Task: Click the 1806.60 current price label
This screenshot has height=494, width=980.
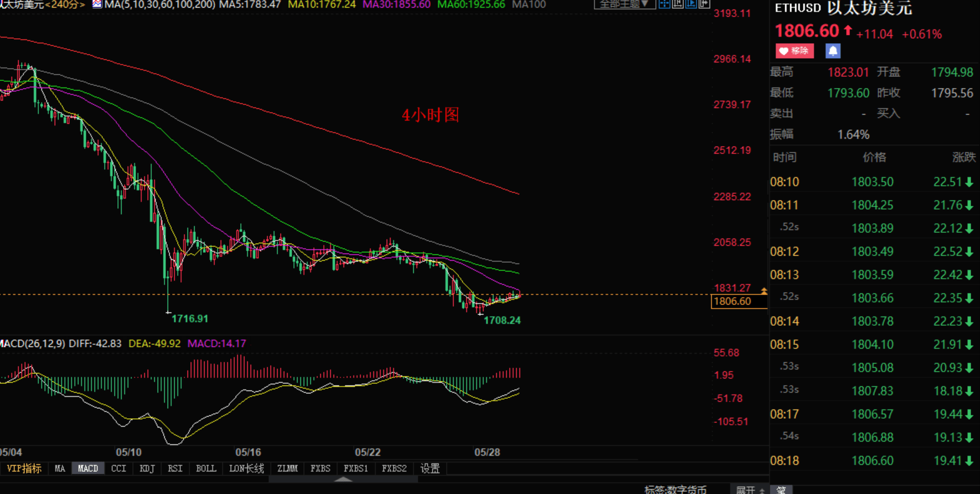Action: point(733,301)
